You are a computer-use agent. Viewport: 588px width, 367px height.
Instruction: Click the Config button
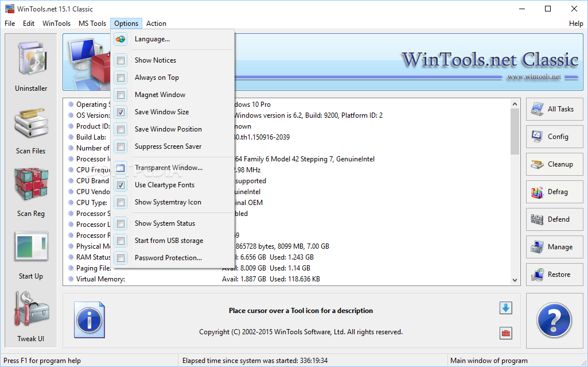tap(555, 137)
